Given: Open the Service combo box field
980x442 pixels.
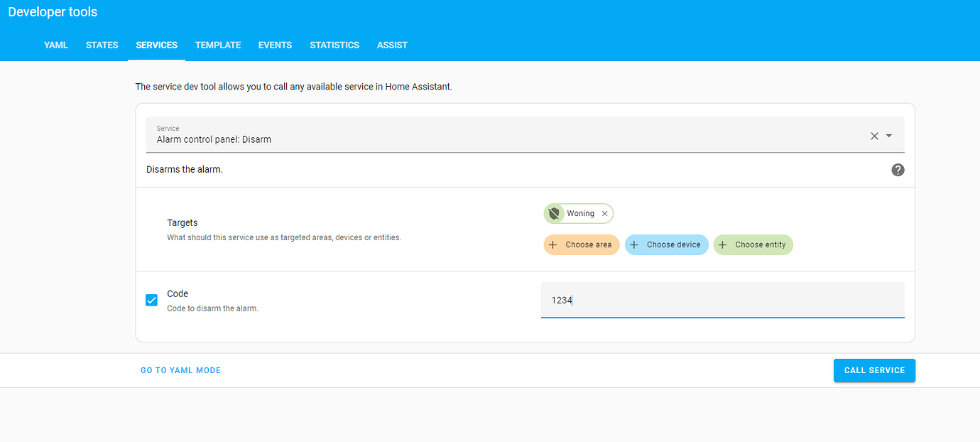Looking at the screenshot, I should [x=526, y=134].
